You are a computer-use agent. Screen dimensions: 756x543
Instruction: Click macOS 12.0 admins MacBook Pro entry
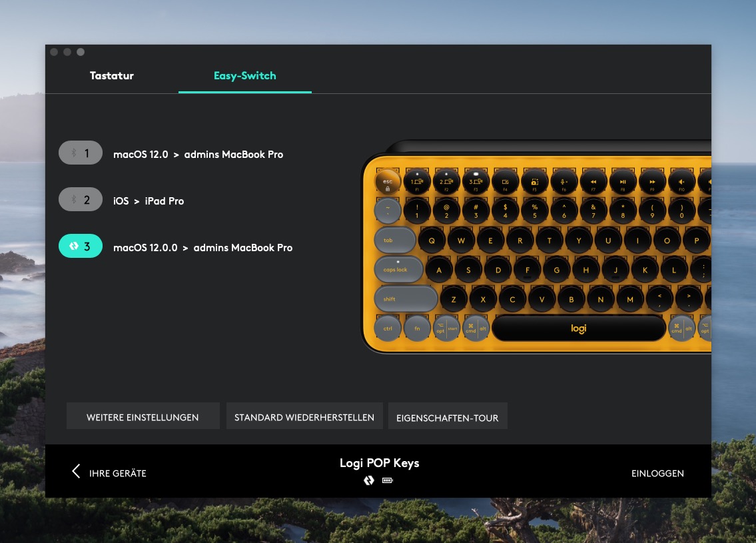pyautogui.click(x=198, y=155)
